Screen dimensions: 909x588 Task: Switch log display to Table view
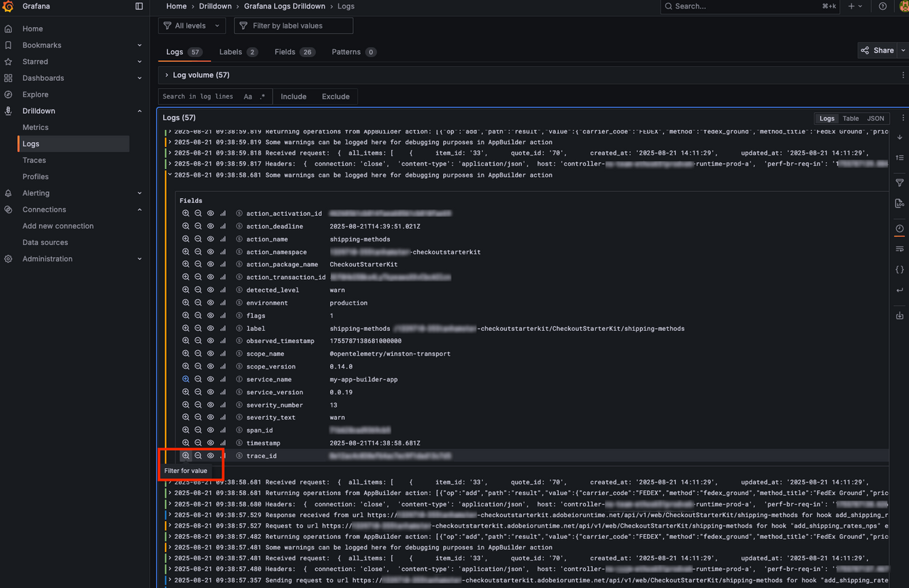tap(850, 118)
